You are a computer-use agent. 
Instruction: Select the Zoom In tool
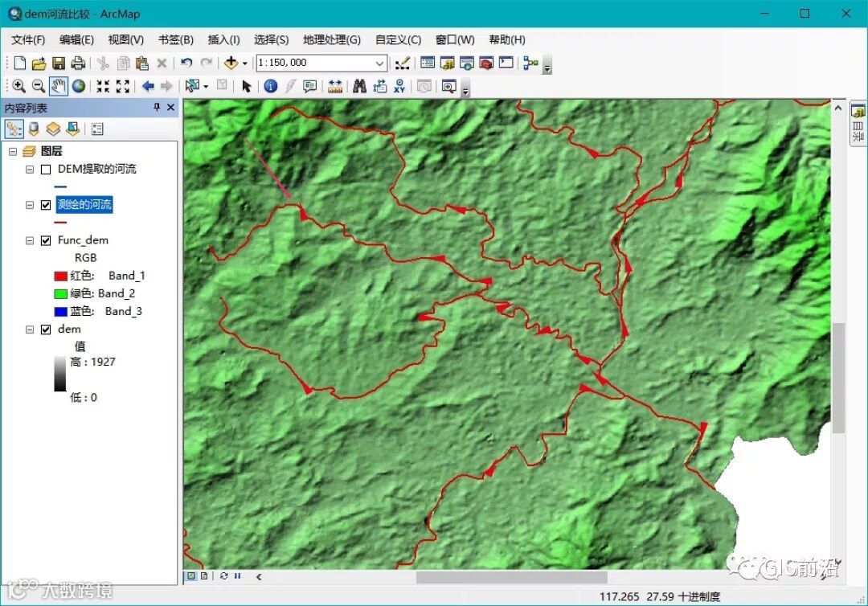click(x=18, y=86)
